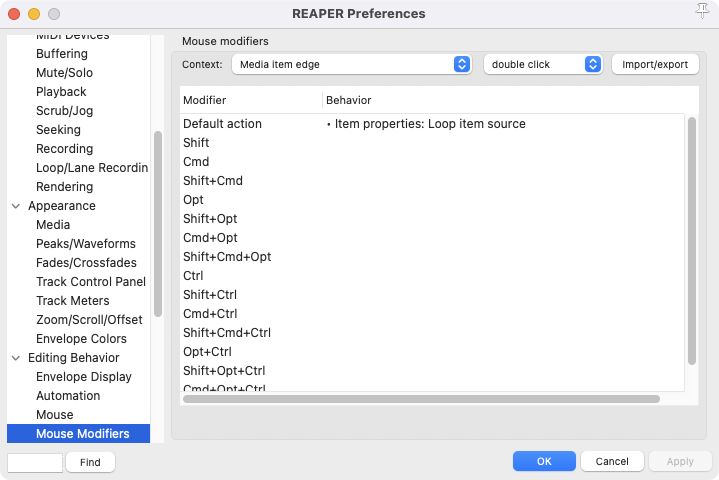Viewport: 719px width, 480px height.
Task: Cancel the preferences dialog
Action: (x=612, y=461)
